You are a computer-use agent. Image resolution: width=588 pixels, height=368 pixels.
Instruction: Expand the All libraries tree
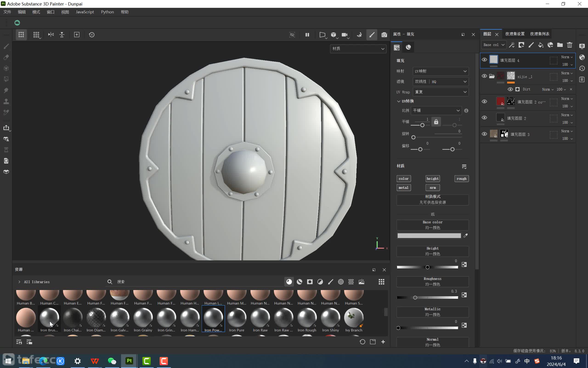point(19,282)
